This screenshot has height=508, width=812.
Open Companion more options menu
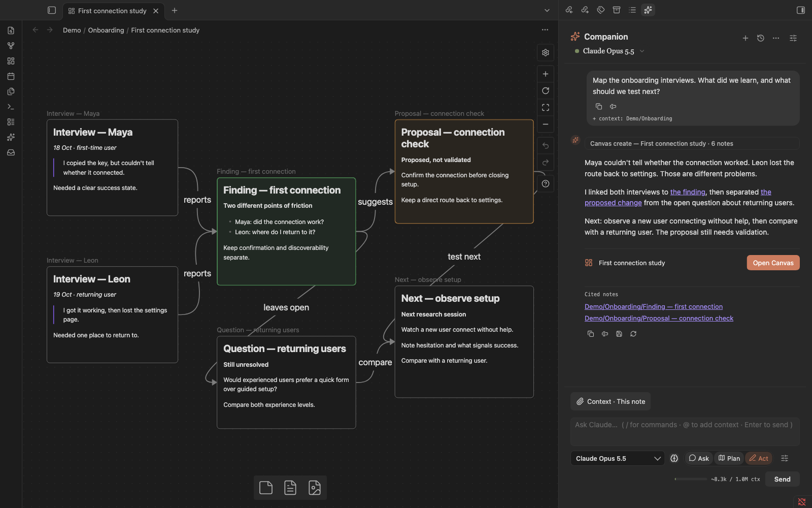pos(776,38)
